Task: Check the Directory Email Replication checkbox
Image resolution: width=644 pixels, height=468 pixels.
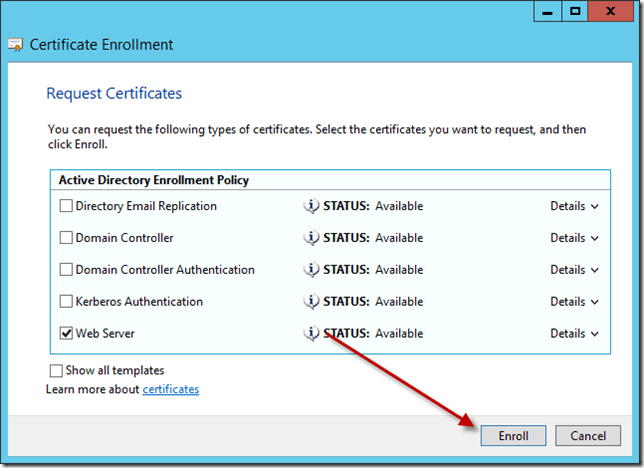Action: [x=66, y=207]
